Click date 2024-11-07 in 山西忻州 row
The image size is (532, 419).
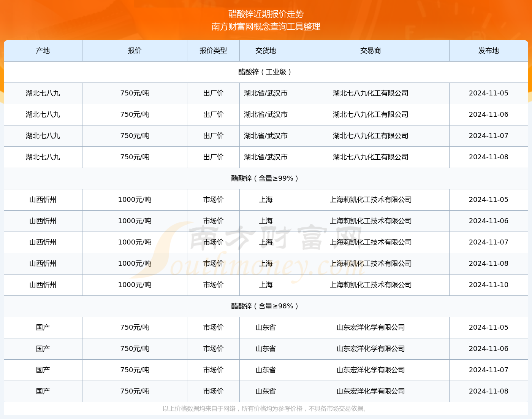coord(489,242)
